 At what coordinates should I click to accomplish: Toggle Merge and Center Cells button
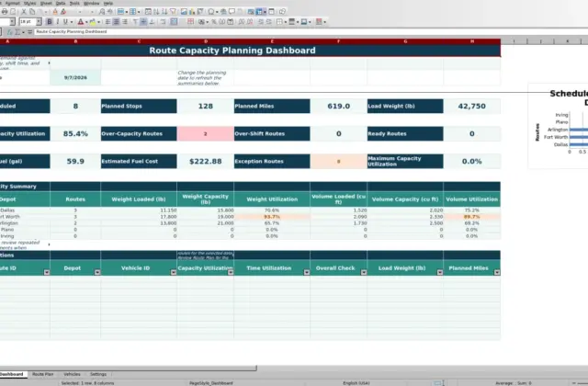[174, 22]
